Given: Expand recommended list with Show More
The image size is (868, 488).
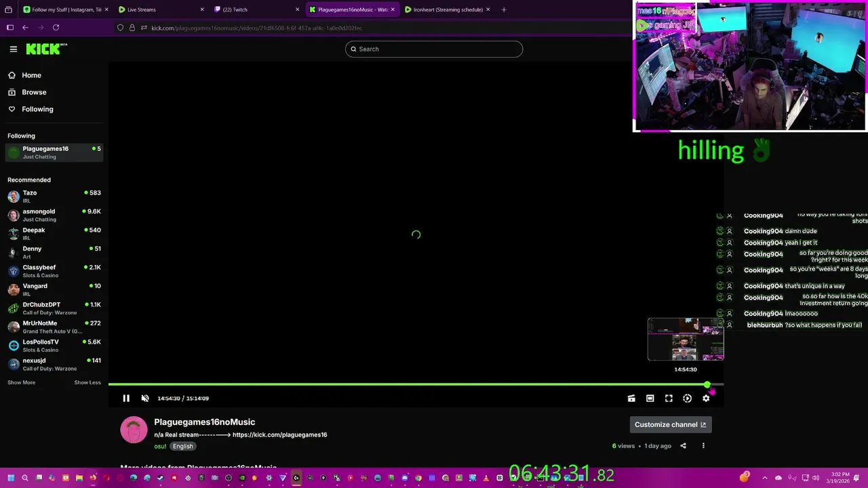Looking at the screenshot, I should [x=21, y=382].
